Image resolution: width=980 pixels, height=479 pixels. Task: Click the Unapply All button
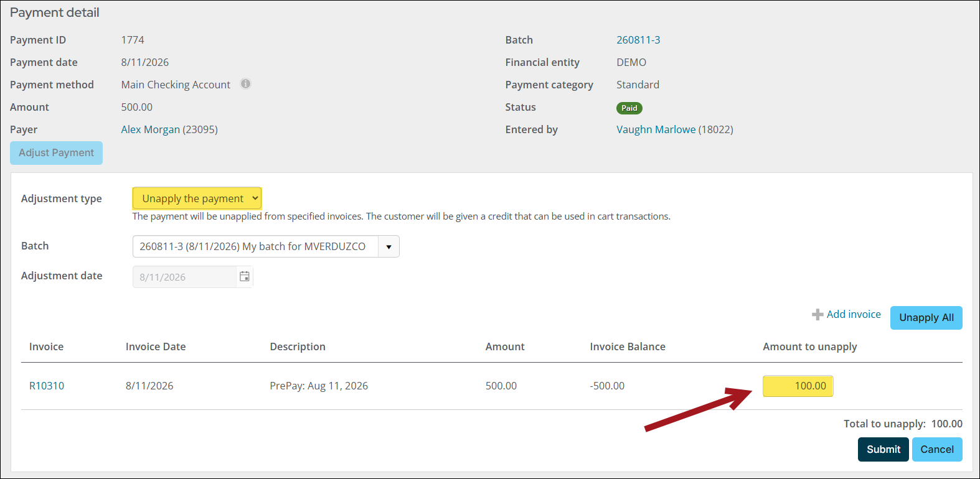coord(926,318)
